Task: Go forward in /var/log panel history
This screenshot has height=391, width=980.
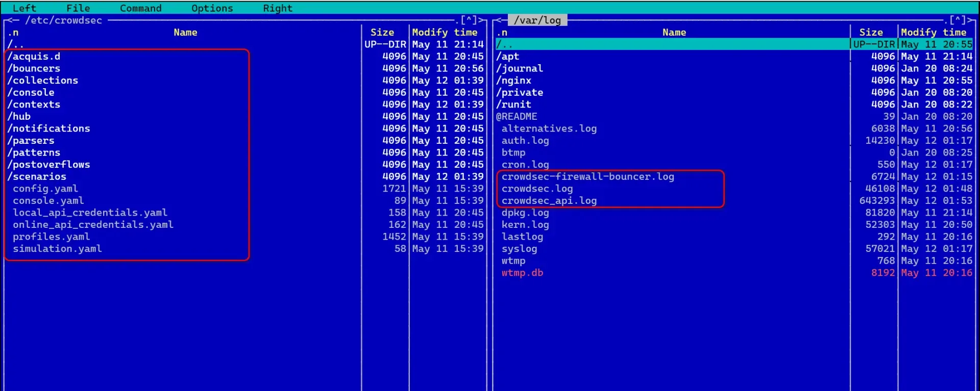Action: pyautogui.click(x=970, y=20)
